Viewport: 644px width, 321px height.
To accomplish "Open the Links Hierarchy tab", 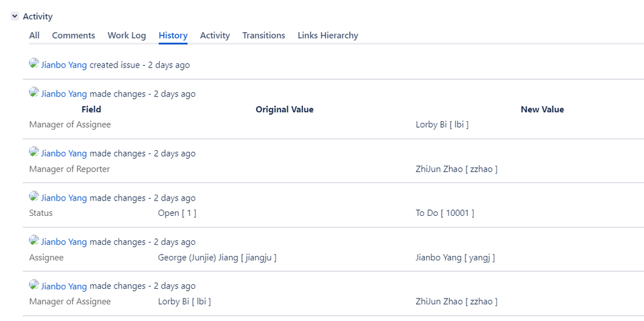I will (327, 35).
